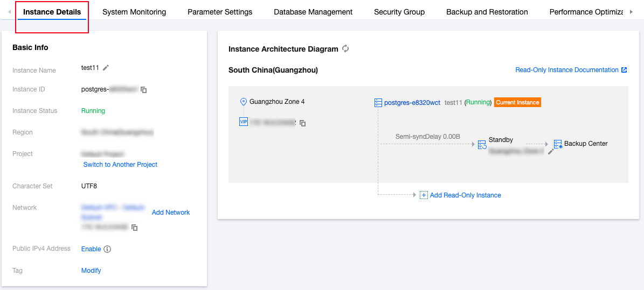Open Security Group tab
Viewport: 644px width, 290px height.
tap(399, 12)
